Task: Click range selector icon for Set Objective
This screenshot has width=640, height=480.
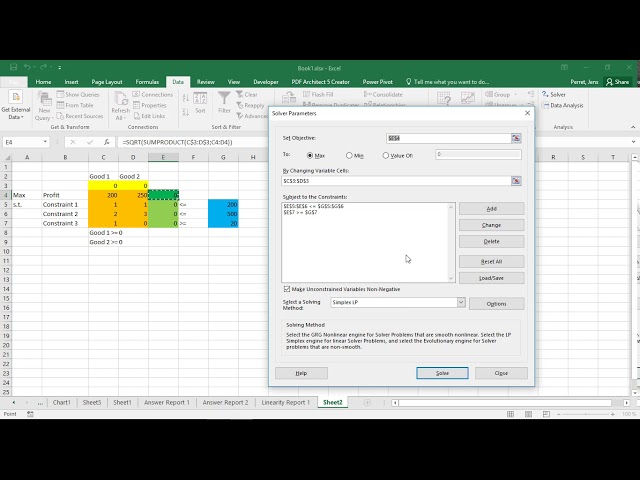Action: 516,138
